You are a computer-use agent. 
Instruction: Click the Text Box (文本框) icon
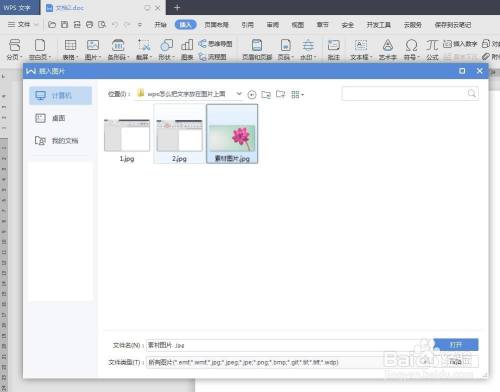(361, 45)
